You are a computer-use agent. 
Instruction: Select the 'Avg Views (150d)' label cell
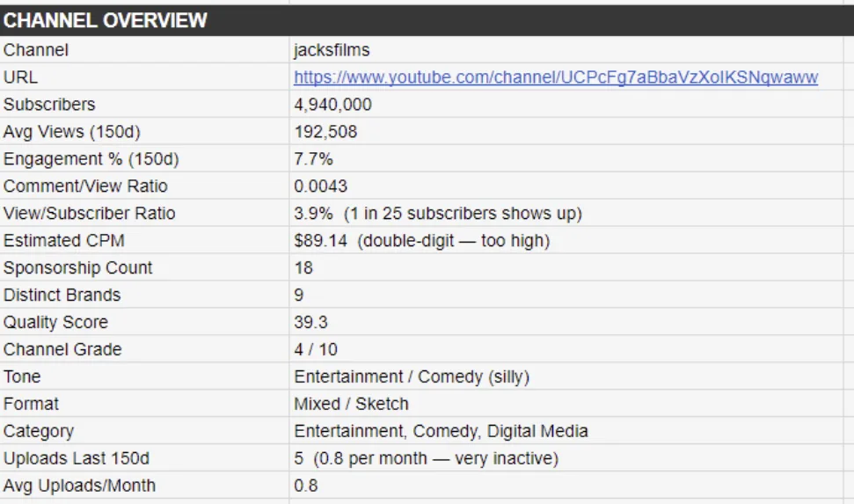[x=144, y=131]
